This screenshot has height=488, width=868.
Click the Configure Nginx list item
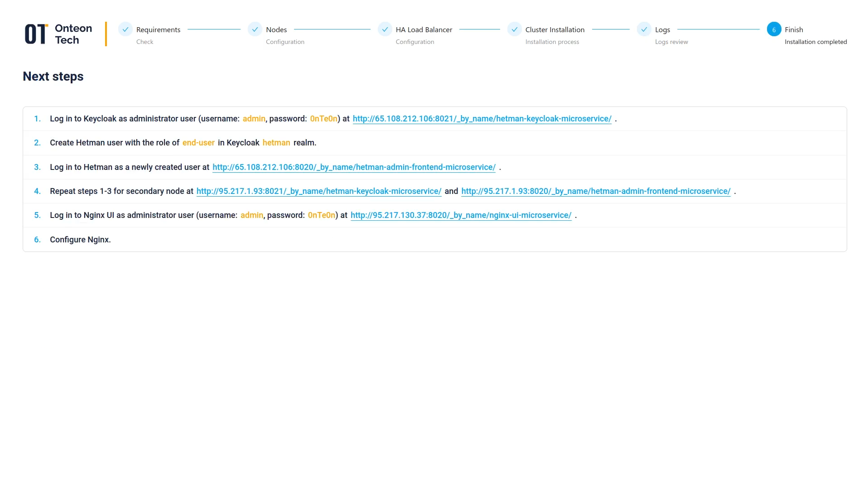80,240
